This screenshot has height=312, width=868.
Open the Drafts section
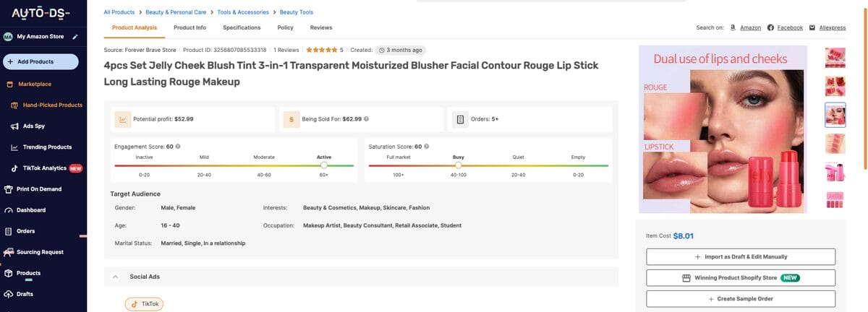click(x=25, y=294)
